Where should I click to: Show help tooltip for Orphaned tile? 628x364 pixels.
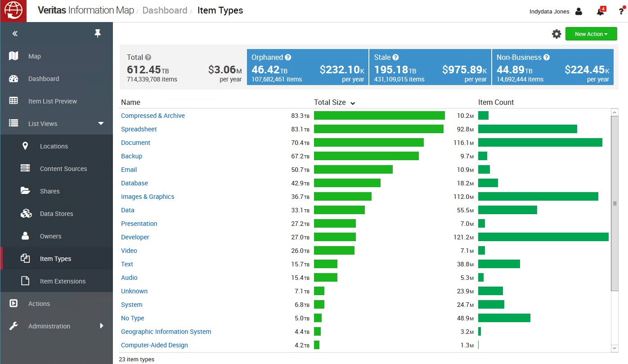click(x=288, y=58)
